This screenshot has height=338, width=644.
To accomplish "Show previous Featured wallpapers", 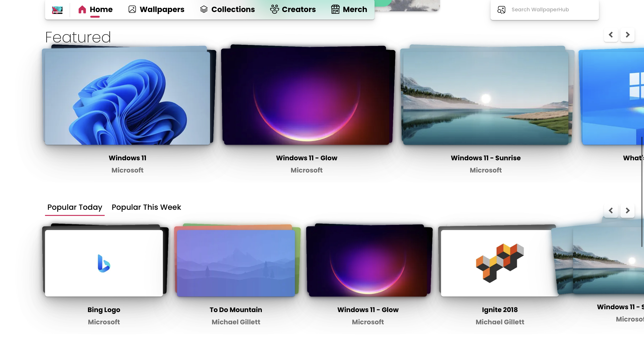I will (x=611, y=35).
